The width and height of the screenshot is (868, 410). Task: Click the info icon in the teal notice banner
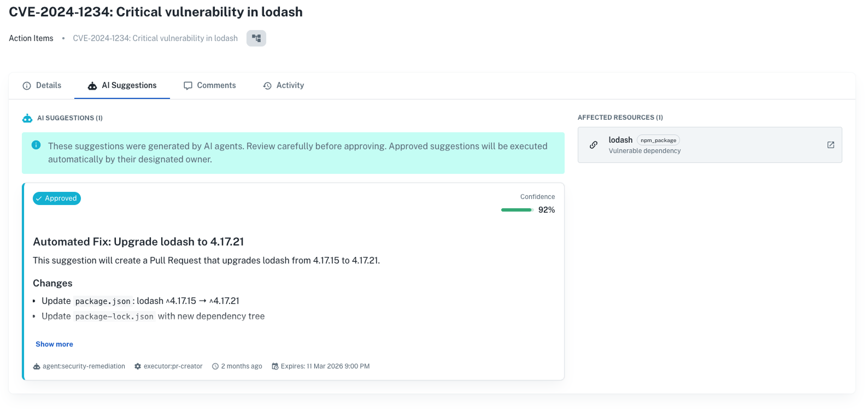[x=36, y=145]
